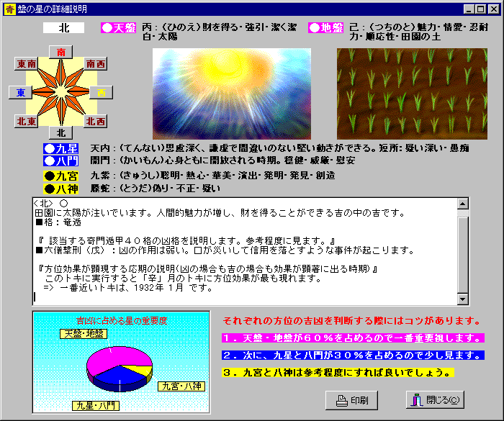Minimize the 盤の星の詳細説明 window
The image size is (504, 421).
coord(469,9)
